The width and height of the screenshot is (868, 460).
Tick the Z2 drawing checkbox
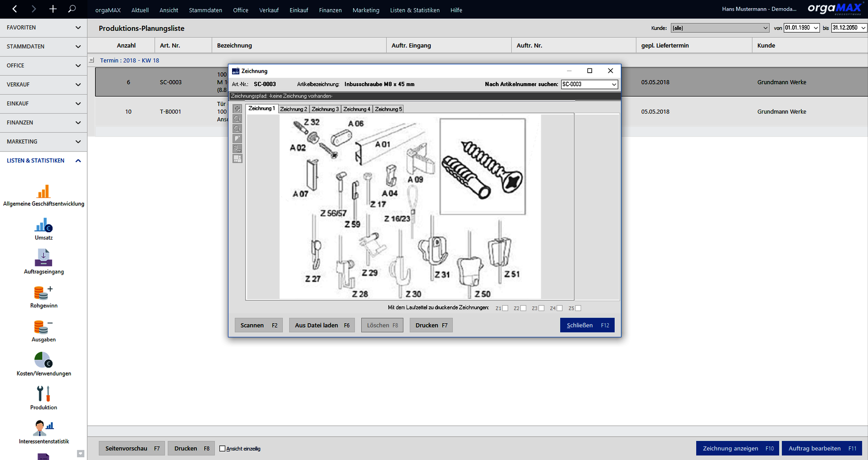524,308
